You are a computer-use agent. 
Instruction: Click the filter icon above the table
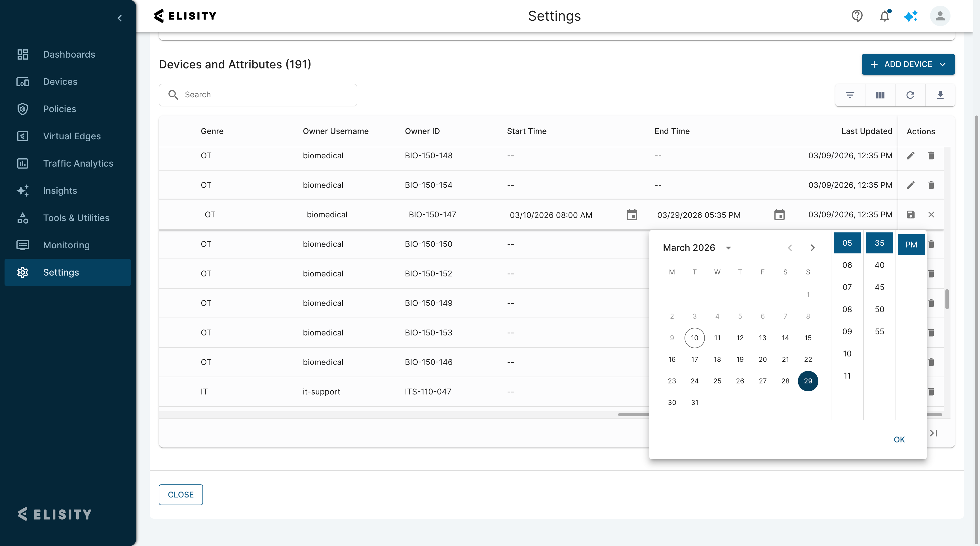[x=850, y=95]
